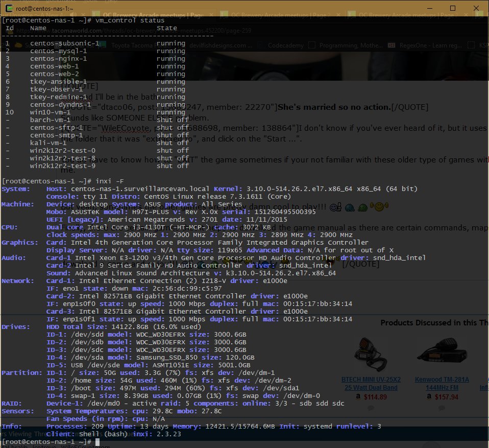The image size is (489, 448).
Task: Click the $114.89 price under BTECH
Action: [375, 397]
